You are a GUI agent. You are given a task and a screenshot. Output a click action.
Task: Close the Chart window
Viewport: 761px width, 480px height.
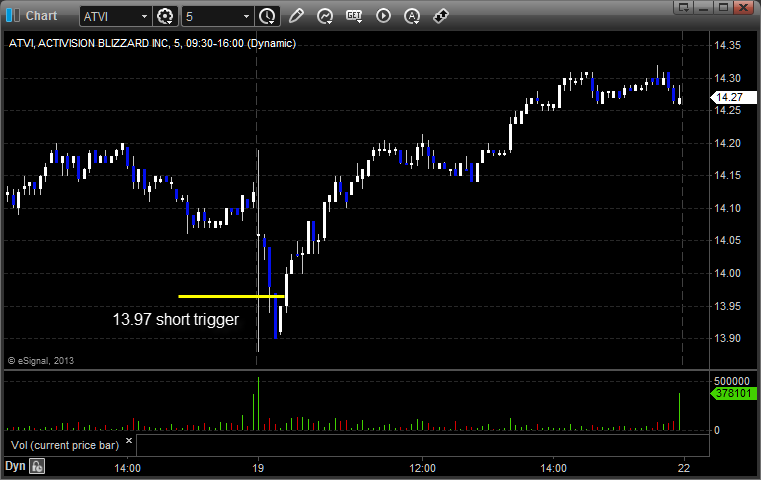point(743,7)
